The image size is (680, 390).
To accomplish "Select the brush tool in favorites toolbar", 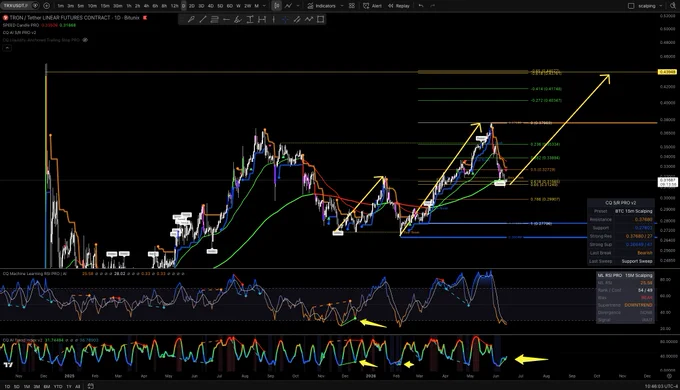I will pyautogui.click(x=191, y=20).
